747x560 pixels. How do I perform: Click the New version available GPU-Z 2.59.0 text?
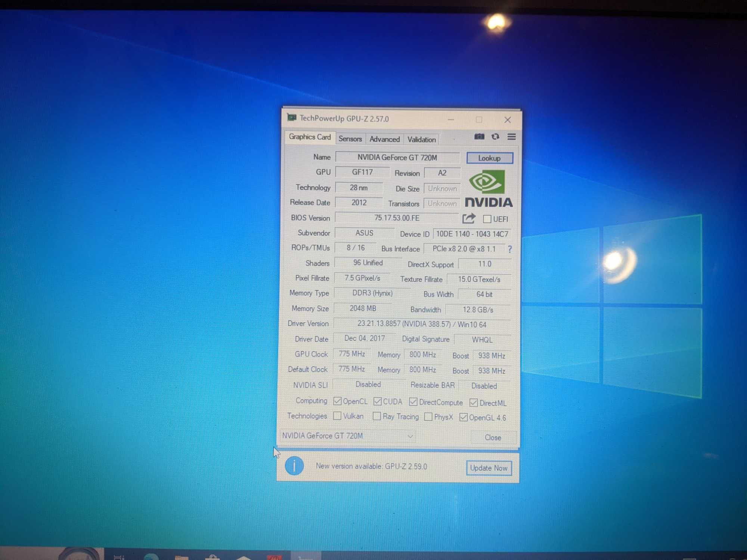[371, 466]
